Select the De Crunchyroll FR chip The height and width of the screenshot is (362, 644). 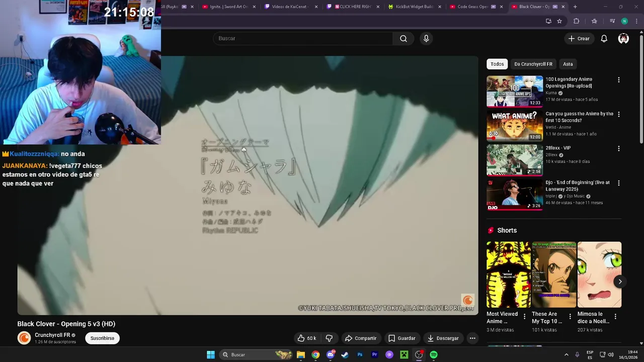click(x=533, y=64)
